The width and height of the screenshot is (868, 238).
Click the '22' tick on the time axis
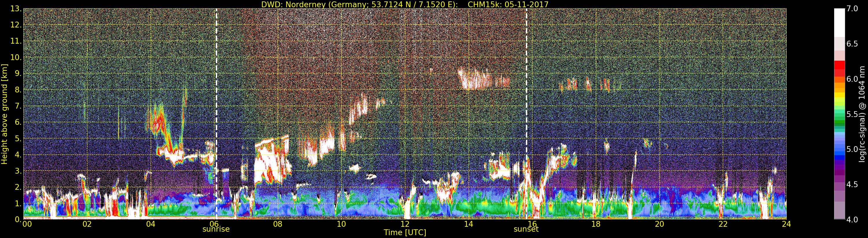[723, 224]
